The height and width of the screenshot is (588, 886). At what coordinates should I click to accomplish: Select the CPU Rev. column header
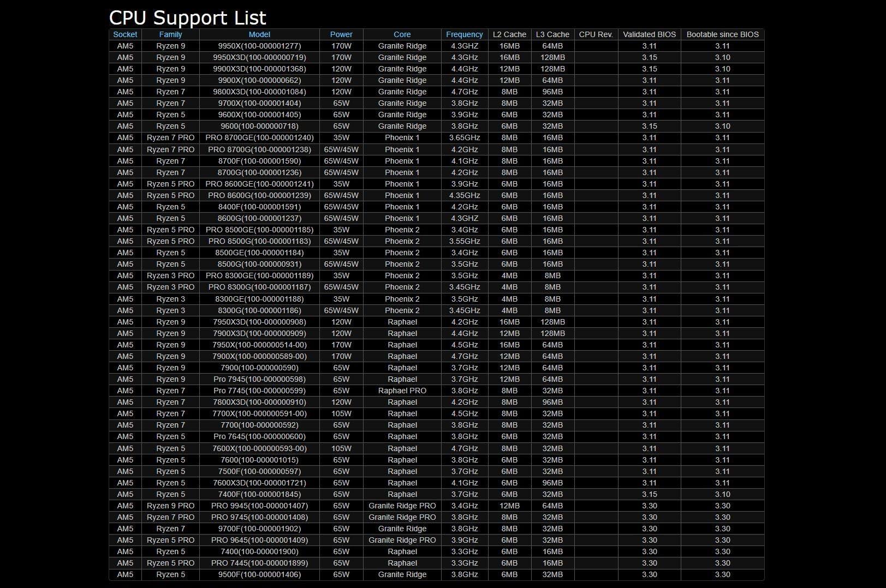click(596, 34)
